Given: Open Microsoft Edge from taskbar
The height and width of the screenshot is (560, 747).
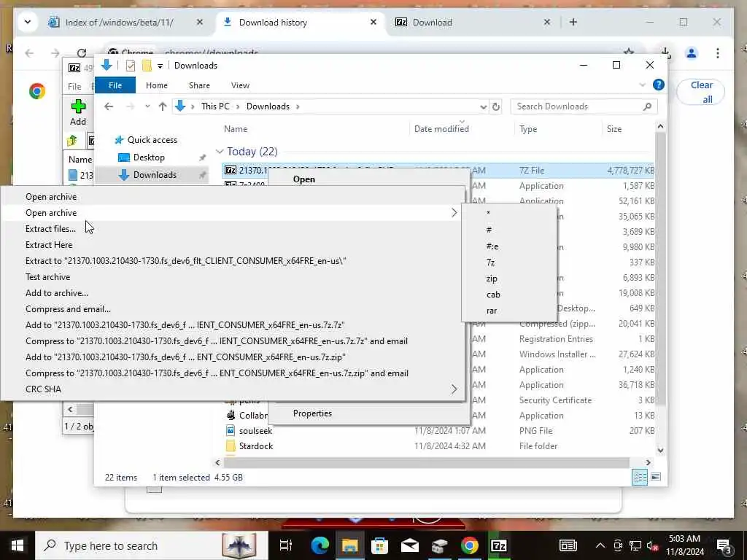Looking at the screenshot, I should pos(320,545).
